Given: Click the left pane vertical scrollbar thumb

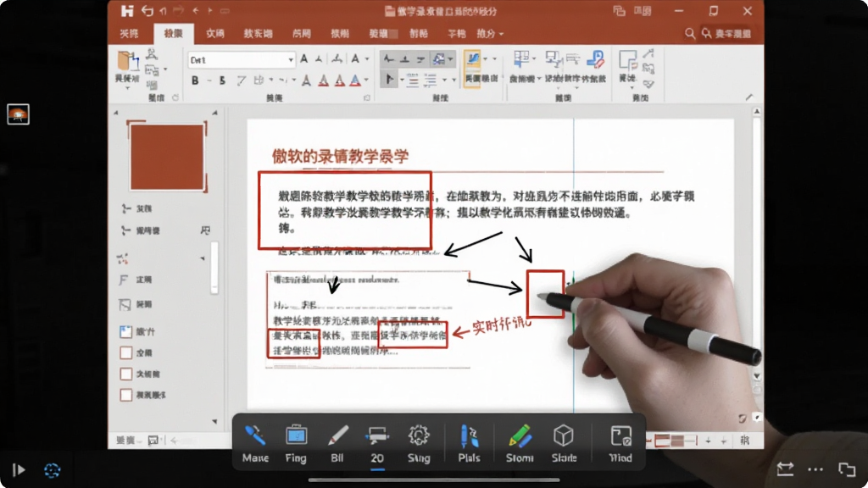Looking at the screenshot, I should point(214,268).
